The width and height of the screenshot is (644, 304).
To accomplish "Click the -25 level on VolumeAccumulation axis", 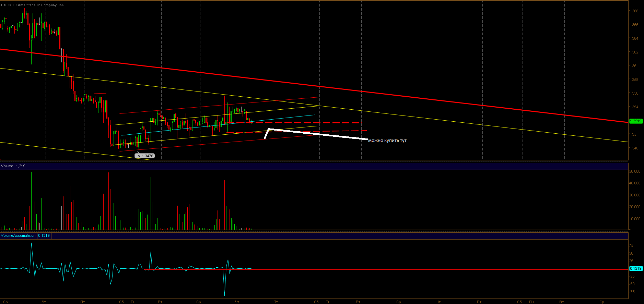I will [632, 276].
